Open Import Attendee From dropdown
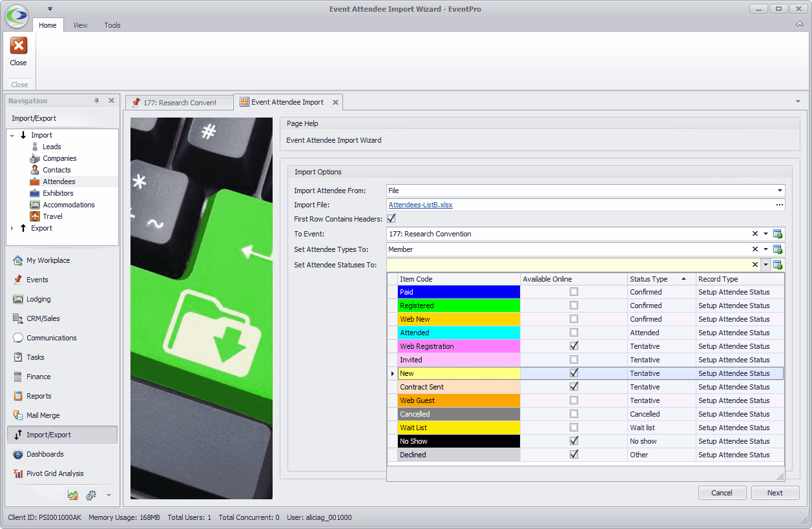 (780, 191)
